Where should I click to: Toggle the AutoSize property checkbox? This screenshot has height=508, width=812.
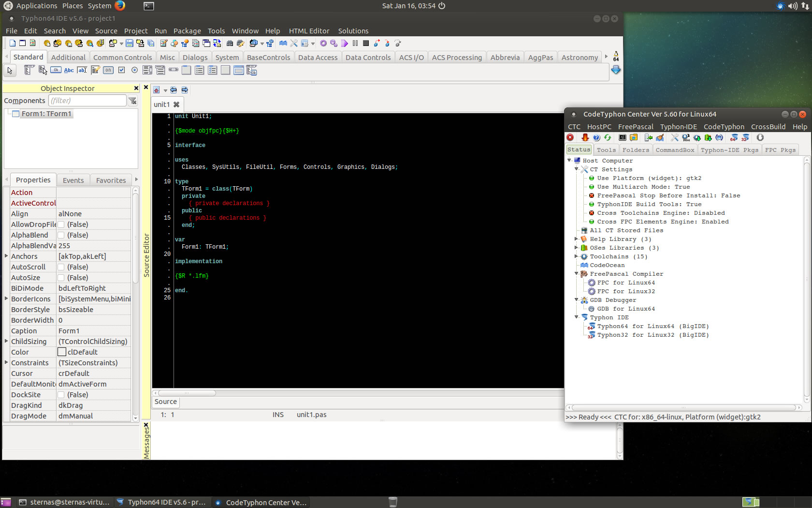61,278
